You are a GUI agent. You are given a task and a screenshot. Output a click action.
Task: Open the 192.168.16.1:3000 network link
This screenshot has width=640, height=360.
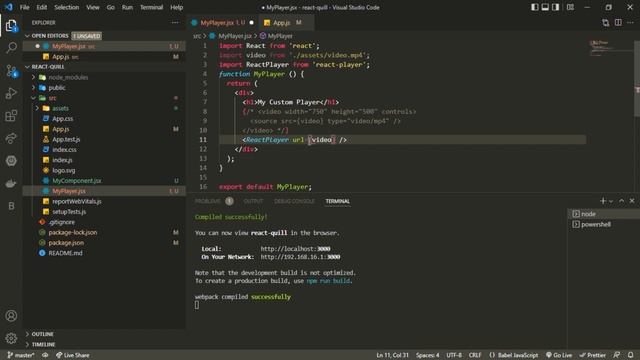(x=300, y=257)
